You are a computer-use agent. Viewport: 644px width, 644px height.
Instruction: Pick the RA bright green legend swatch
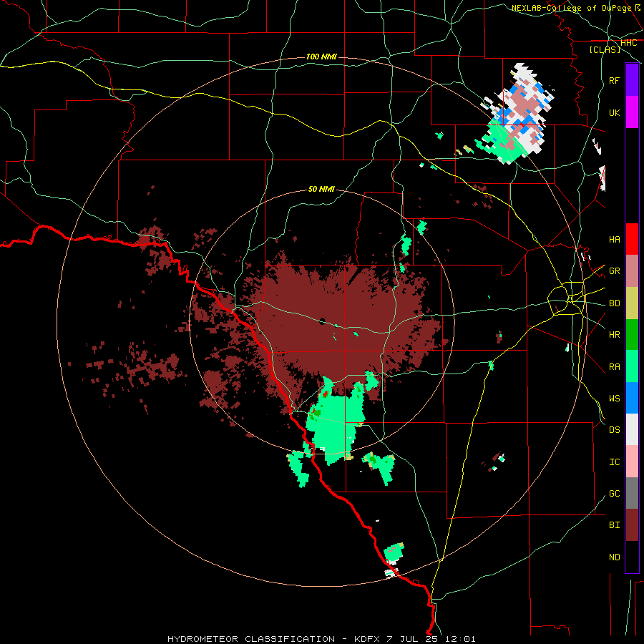click(632, 366)
